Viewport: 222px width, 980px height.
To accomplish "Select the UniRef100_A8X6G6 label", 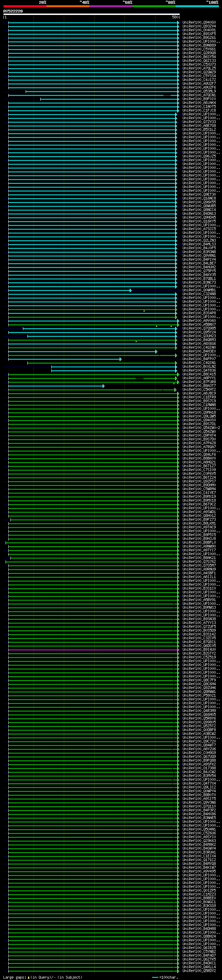I will (x=199, y=344).
